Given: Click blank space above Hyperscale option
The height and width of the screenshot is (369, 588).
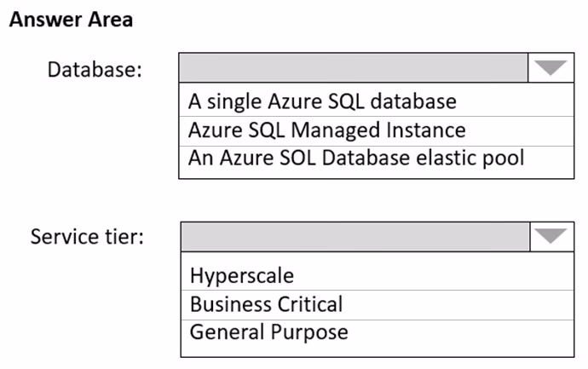Looking at the screenshot, I should [378, 257].
